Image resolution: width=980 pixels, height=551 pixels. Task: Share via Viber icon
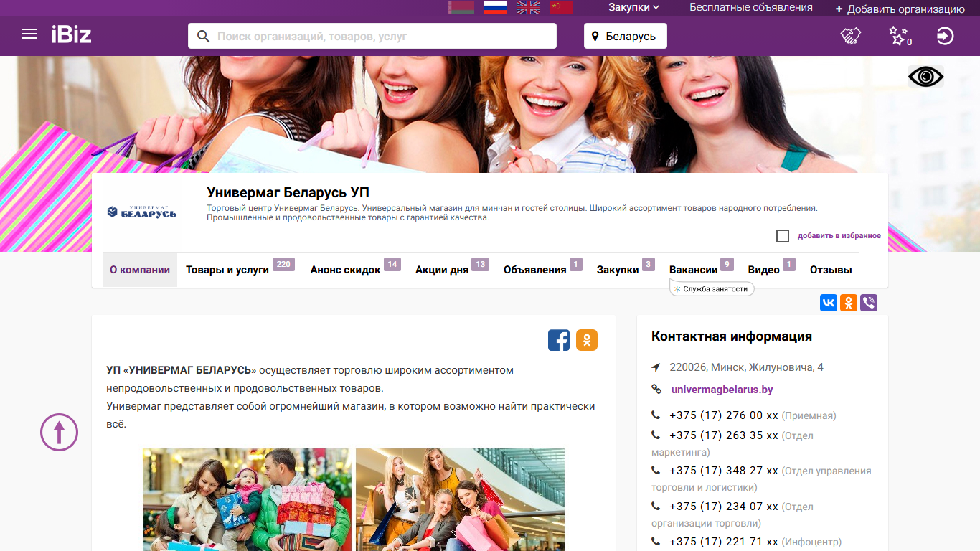(x=869, y=303)
